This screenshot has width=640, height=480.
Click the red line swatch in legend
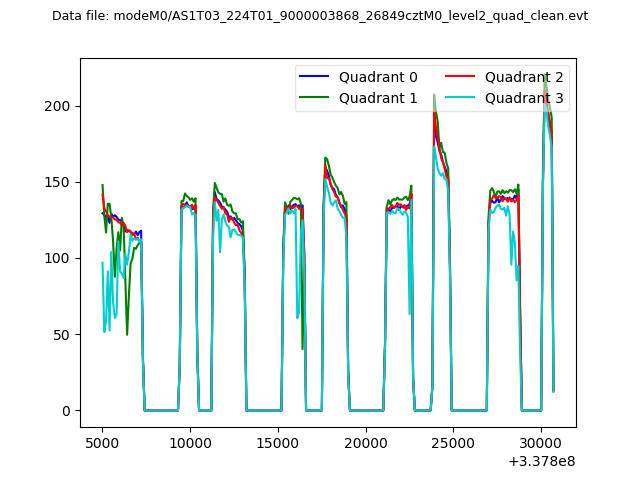pos(462,77)
